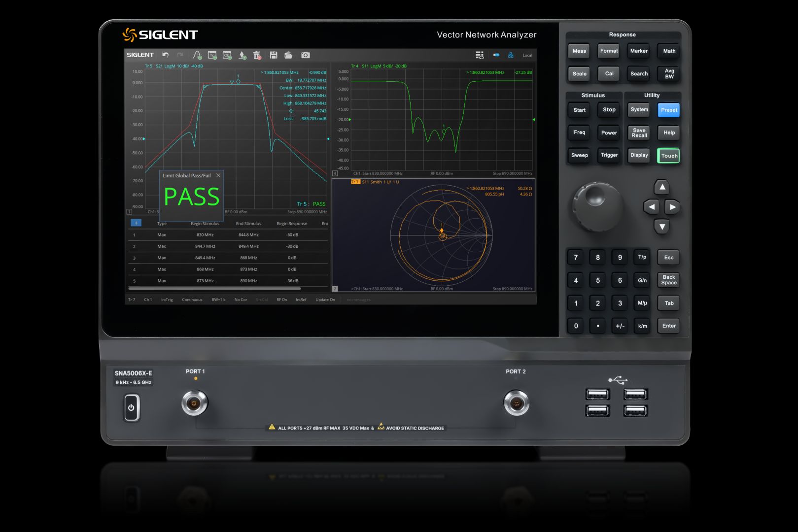Add a new trace via toolbar icon
This screenshot has width=798, height=532.
coord(212,55)
